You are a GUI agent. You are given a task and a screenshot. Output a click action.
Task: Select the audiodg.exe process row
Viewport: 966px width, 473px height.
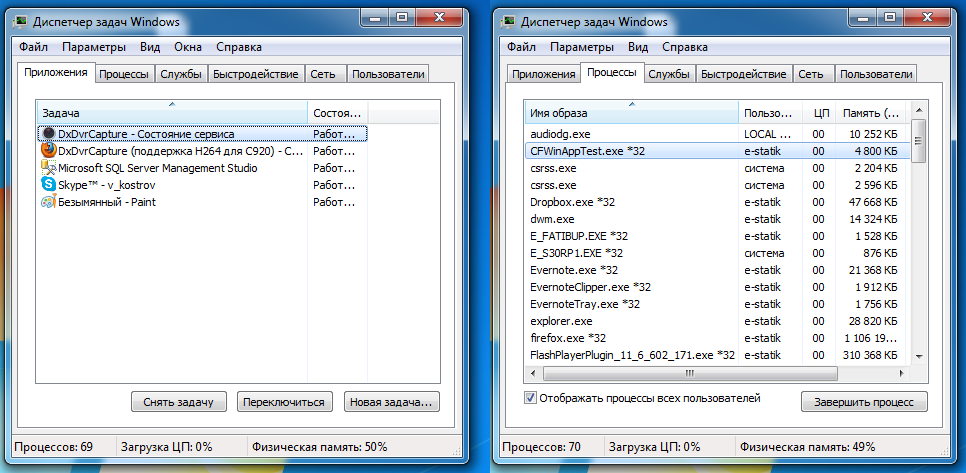[716, 134]
